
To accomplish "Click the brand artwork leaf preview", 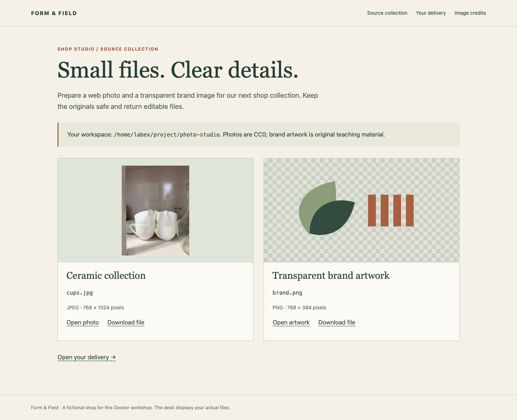I will click(327, 208).
